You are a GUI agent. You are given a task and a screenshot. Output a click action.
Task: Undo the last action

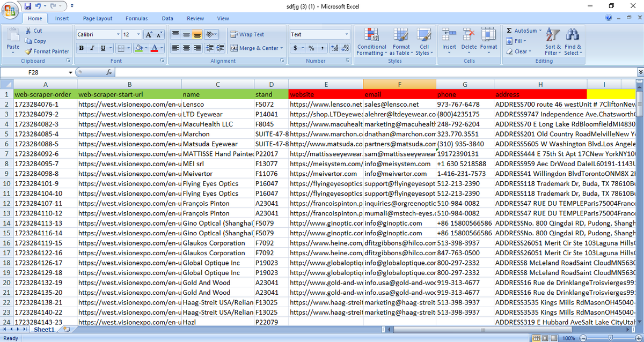39,6
